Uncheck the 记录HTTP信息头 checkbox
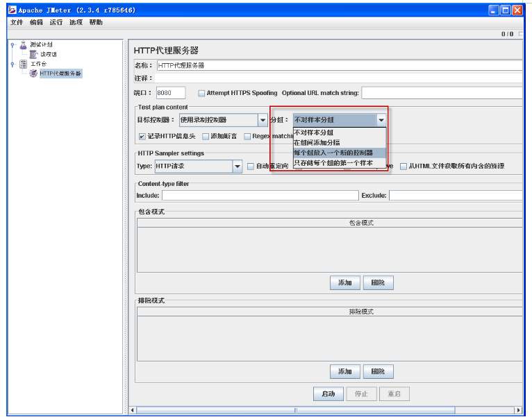Viewport: 532px width, 417px height. [x=142, y=137]
